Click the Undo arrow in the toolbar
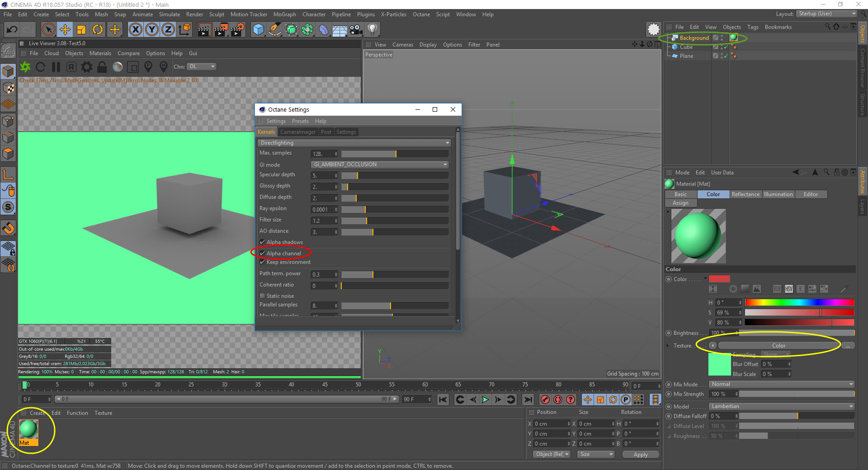This screenshot has height=470, width=868. (x=12, y=30)
